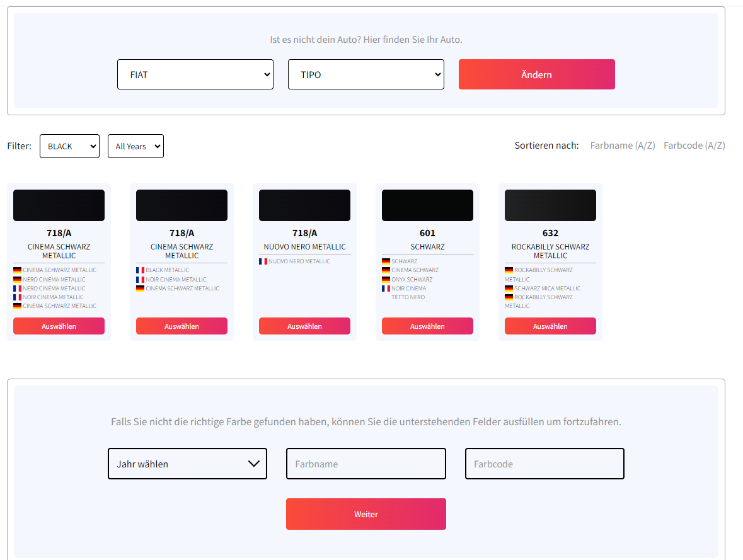
Task: Focus the Farbname text field
Action: [x=366, y=464]
